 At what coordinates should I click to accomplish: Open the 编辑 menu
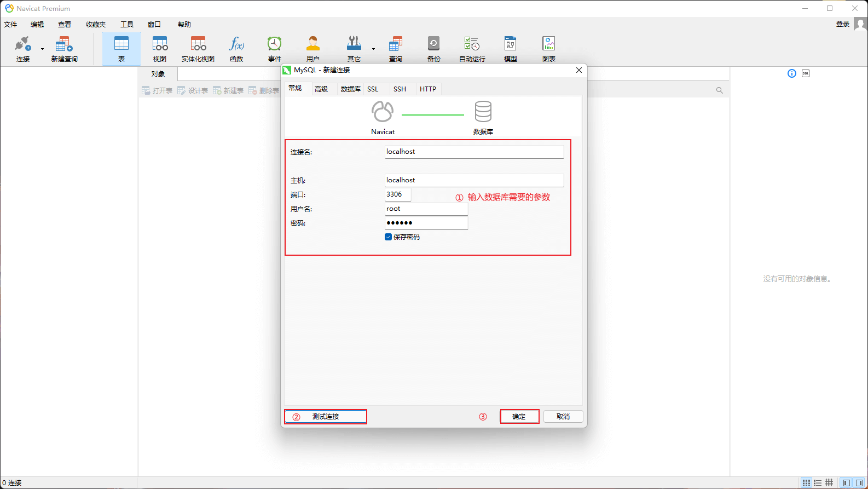click(37, 25)
